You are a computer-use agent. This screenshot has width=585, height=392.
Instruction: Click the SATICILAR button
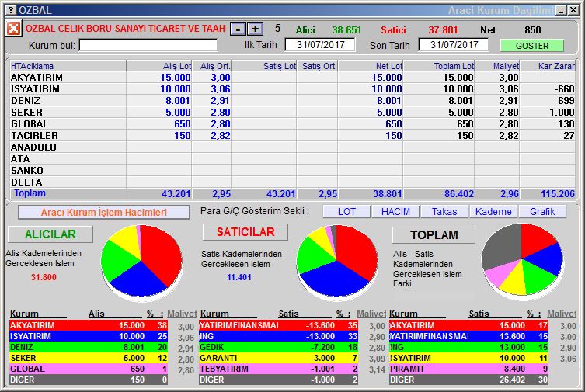point(245,232)
